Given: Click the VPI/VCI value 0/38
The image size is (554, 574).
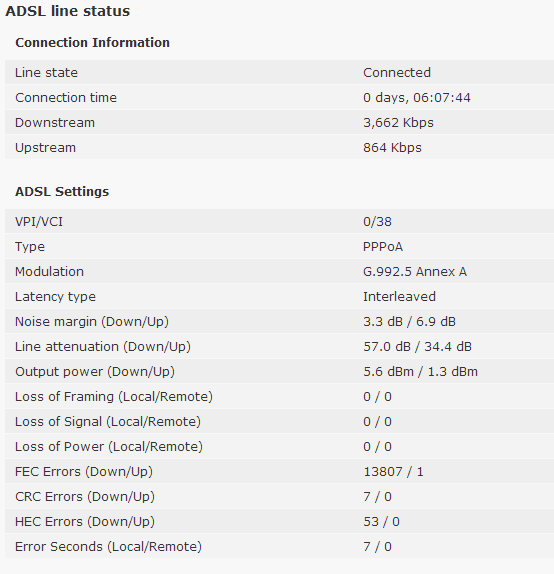Looking at the screenshot, I should [377, 221].
